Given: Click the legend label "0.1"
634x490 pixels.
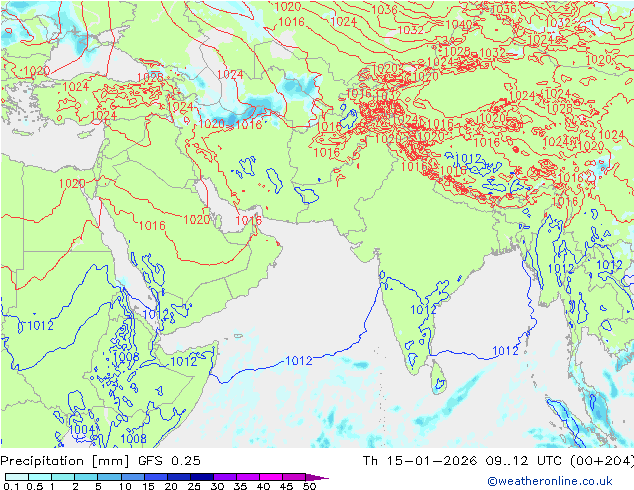Looking at the screenshot, I should [12, 486].
